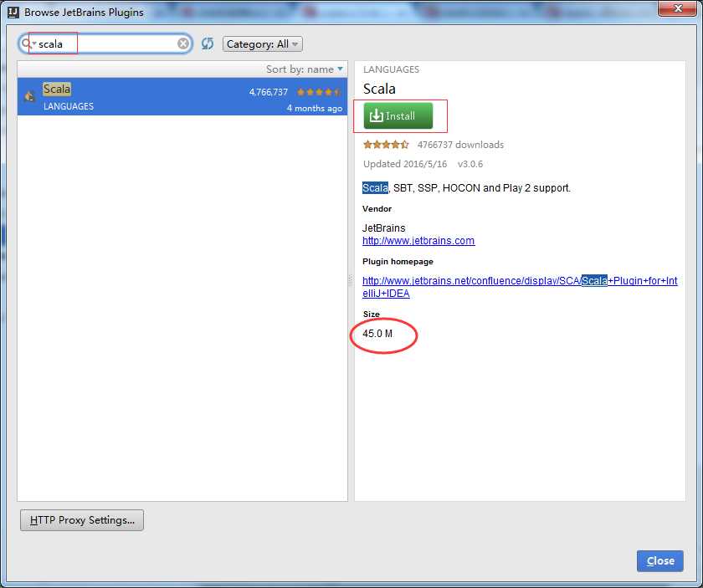Screen dimensions: 703x588
Task: Install the Scala plugin
Action: tap(398, 115)
